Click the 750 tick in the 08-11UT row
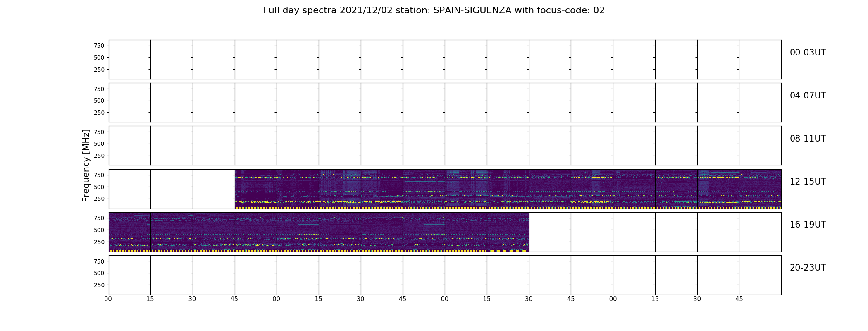Viewport: 868px width, 331px height. 99,132
